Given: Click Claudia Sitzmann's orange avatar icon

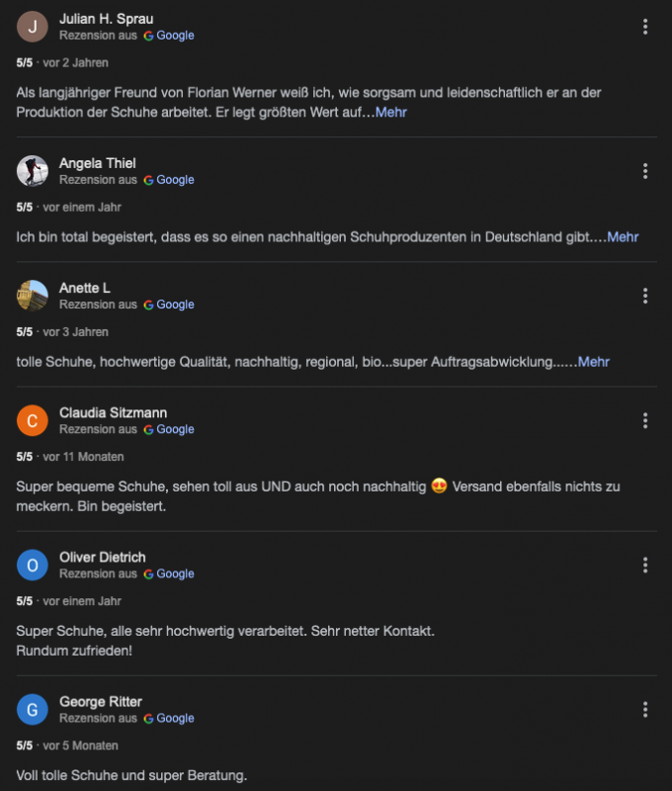Looking at the screenshot, I should (33, 420).
